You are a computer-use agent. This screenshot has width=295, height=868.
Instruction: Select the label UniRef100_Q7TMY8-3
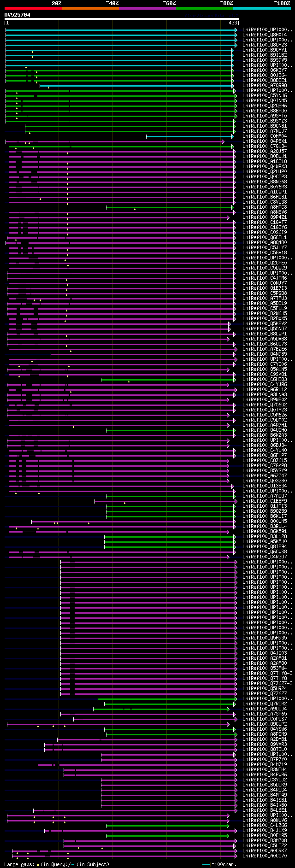tap(267, 673)
